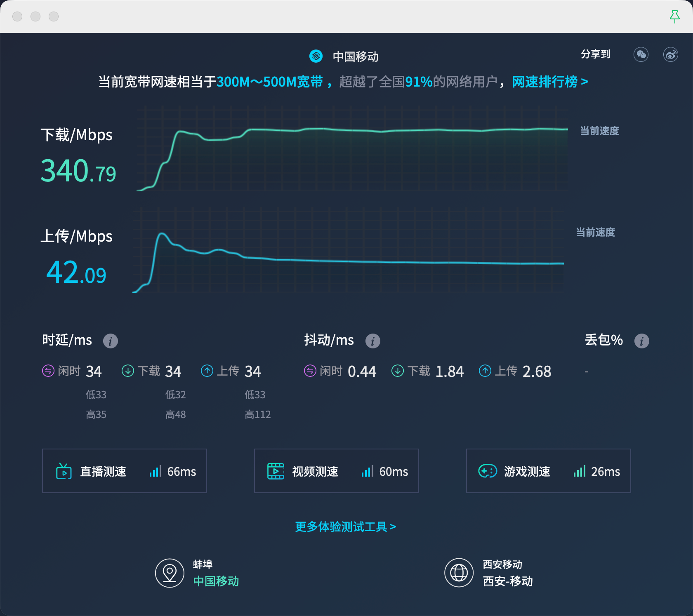693x616 pixels.
Task: Open 更多体验测试工具 link
Action: pyautogui.click(x=345, y=527)
